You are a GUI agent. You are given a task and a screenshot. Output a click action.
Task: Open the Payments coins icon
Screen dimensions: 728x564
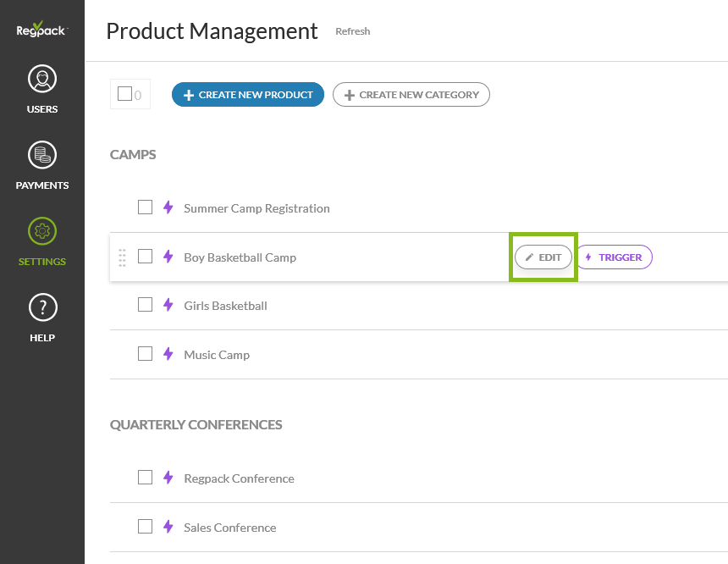coord(42,155)
